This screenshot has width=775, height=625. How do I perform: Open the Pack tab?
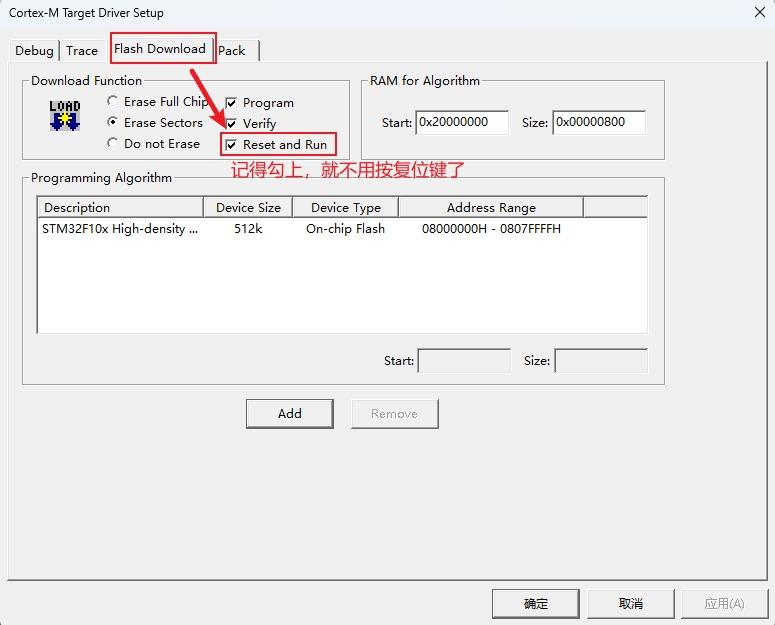pyautogui.click(x=232, y=50)
